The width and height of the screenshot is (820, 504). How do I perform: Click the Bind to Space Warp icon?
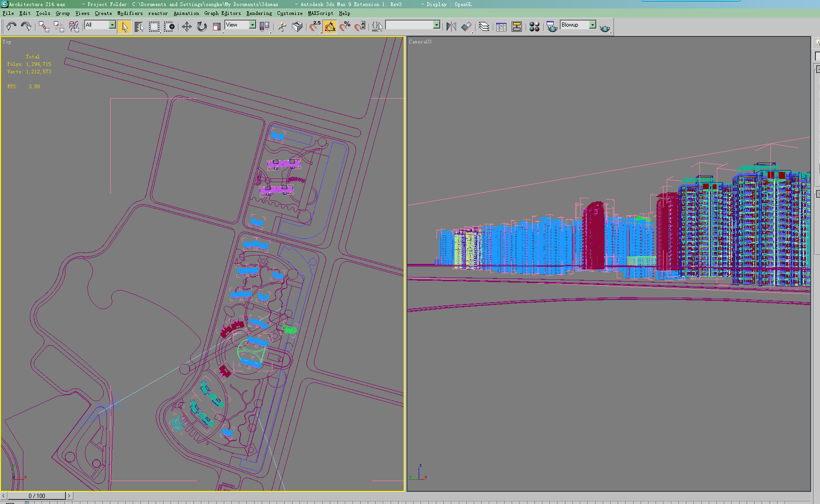74,27
